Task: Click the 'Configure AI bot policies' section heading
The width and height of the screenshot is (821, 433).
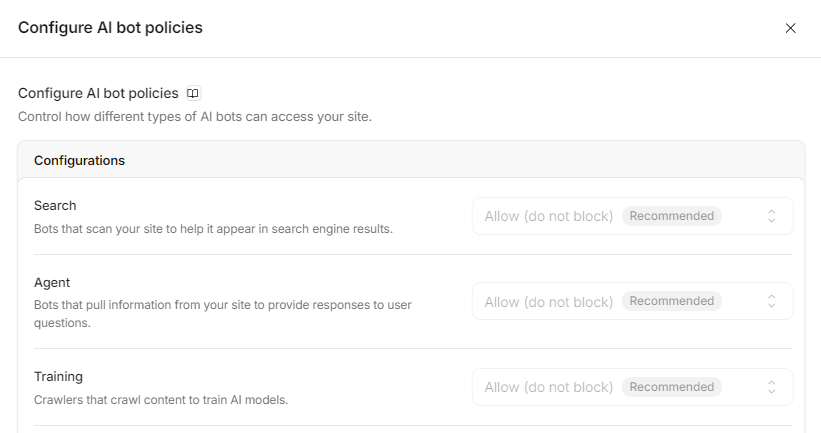Action: [98, 93]
